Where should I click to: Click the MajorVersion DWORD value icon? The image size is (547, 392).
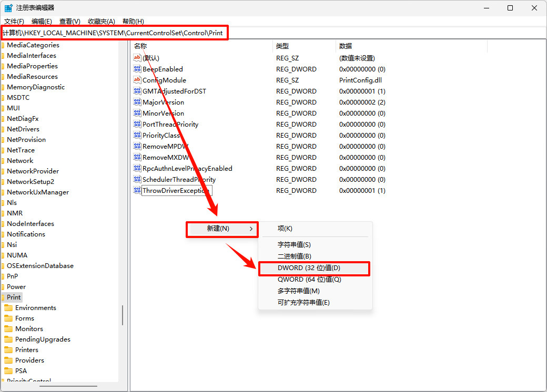tap(137, 102)
